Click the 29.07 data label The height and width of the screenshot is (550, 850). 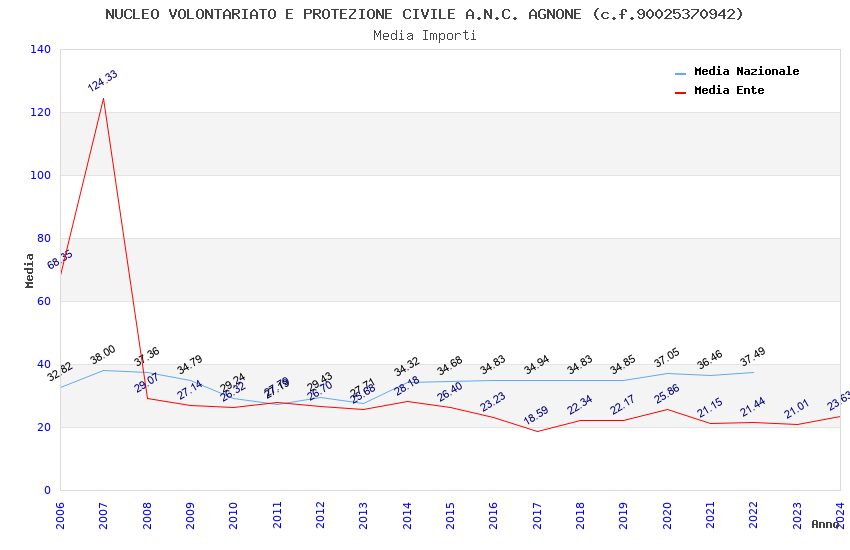146,383
